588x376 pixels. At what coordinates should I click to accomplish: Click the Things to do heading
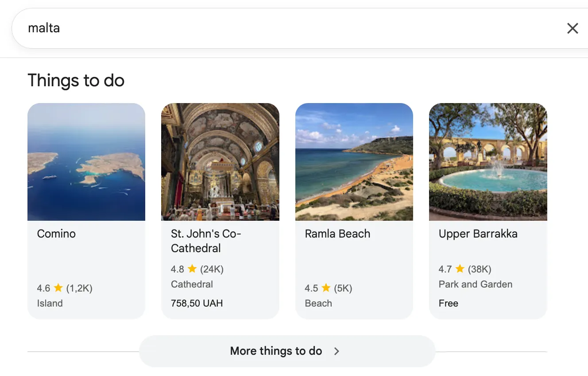[x=76, y=81]
